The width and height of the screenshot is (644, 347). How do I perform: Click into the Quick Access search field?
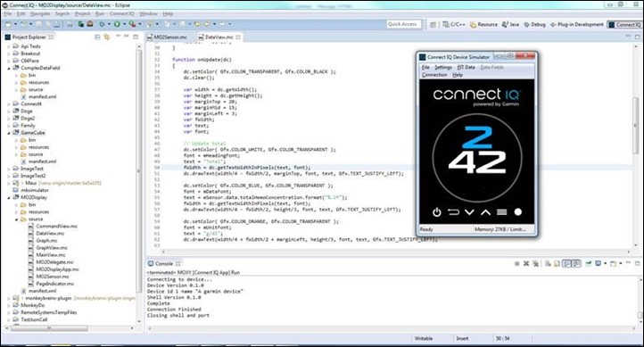[x=404, y=24]
